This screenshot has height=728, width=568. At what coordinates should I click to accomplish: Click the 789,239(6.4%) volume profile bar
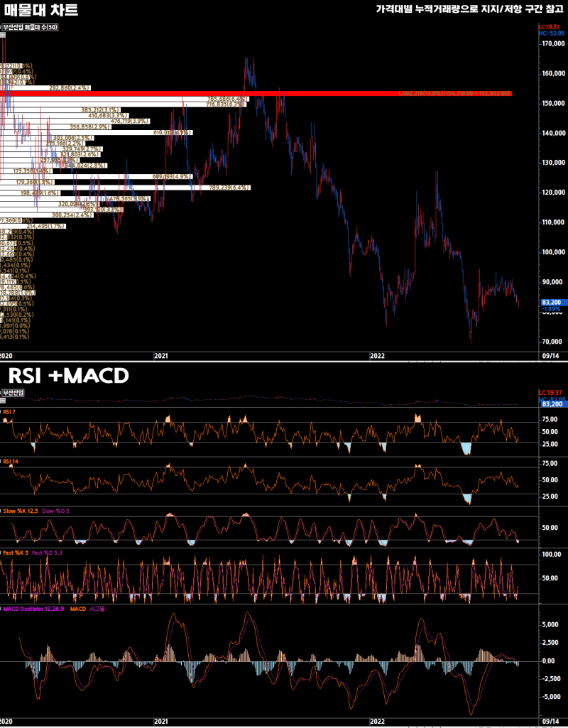point(125,188)
